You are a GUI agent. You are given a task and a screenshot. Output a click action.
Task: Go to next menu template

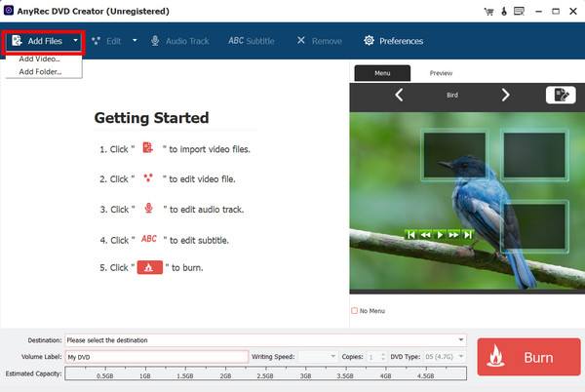coord(505,95)
